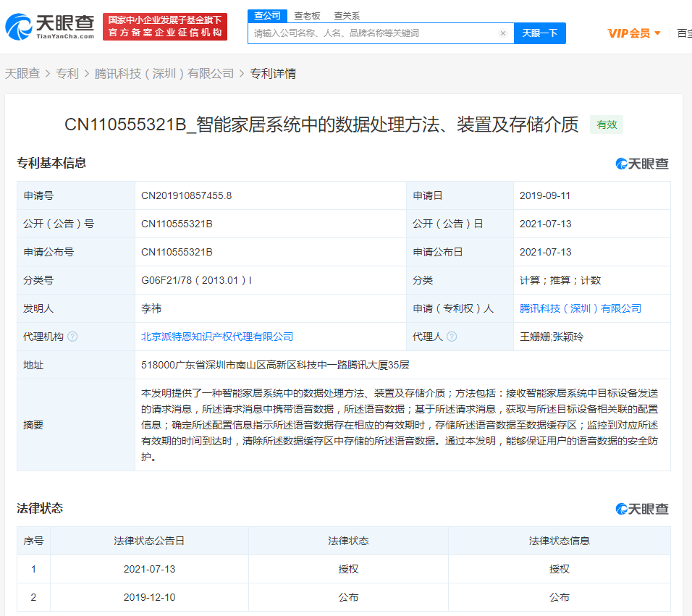Viewport: 692px width, 616px height.
Task: Click the 天眼查 breadcrumb home link
Action: point(23,73)
